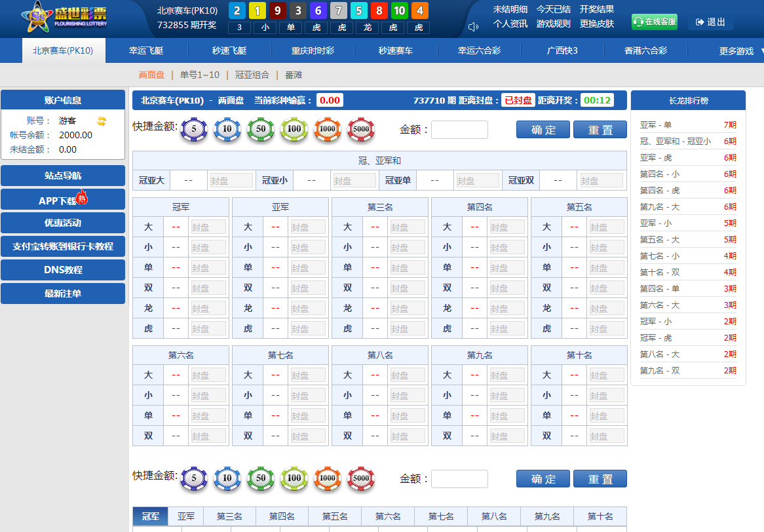Confirm bet with the bottom 确定 button

(543, 479)
